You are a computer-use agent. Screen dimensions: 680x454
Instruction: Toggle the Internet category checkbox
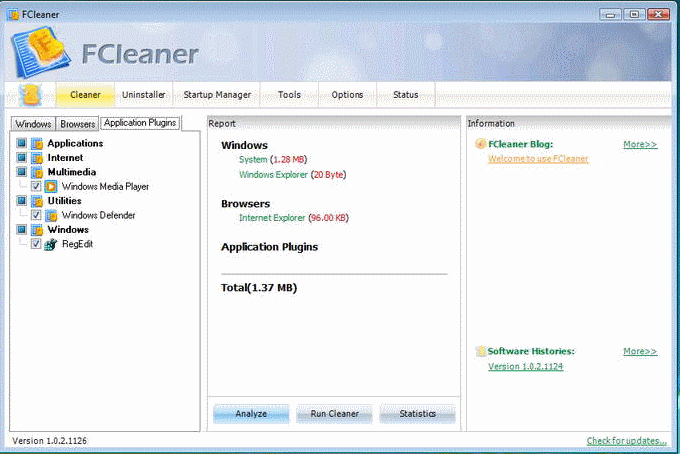(x=22, y=158)
